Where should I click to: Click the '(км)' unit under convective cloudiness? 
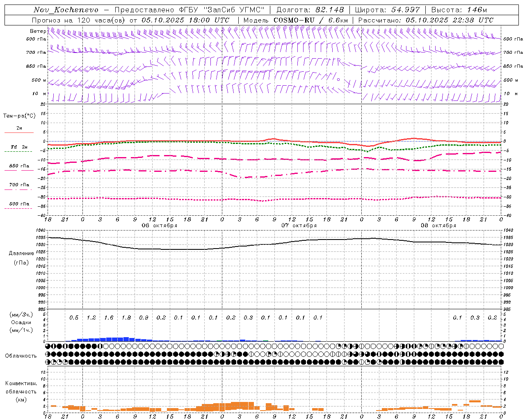click(21, 399)
